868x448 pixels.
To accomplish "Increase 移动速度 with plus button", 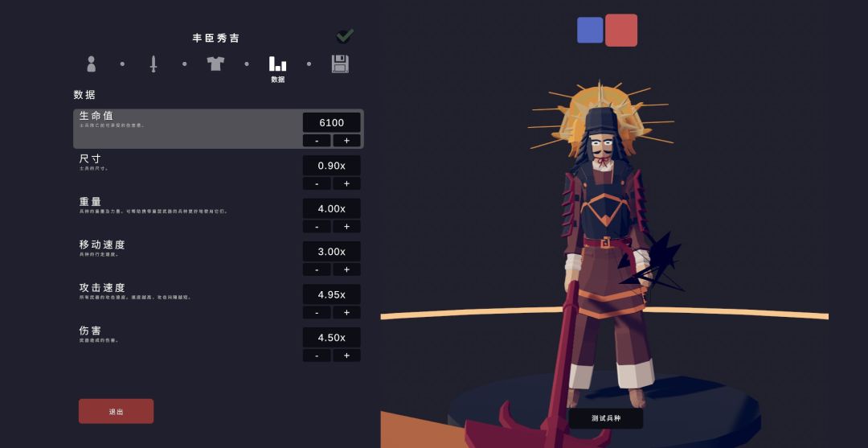I will 346,269.
